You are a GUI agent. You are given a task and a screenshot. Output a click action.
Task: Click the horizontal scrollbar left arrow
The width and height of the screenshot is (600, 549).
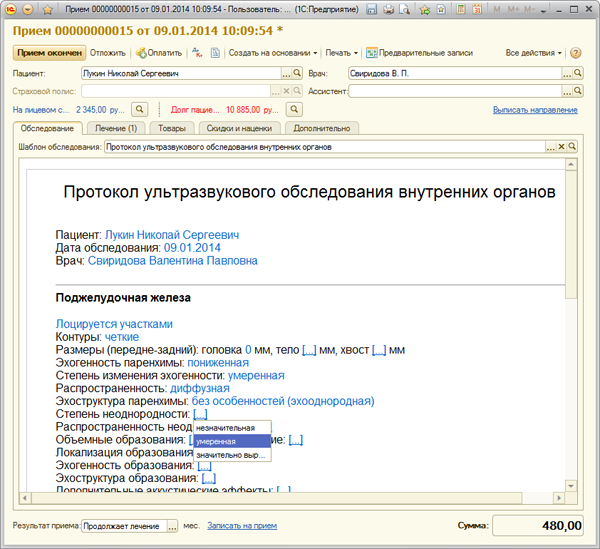[25, 498]
